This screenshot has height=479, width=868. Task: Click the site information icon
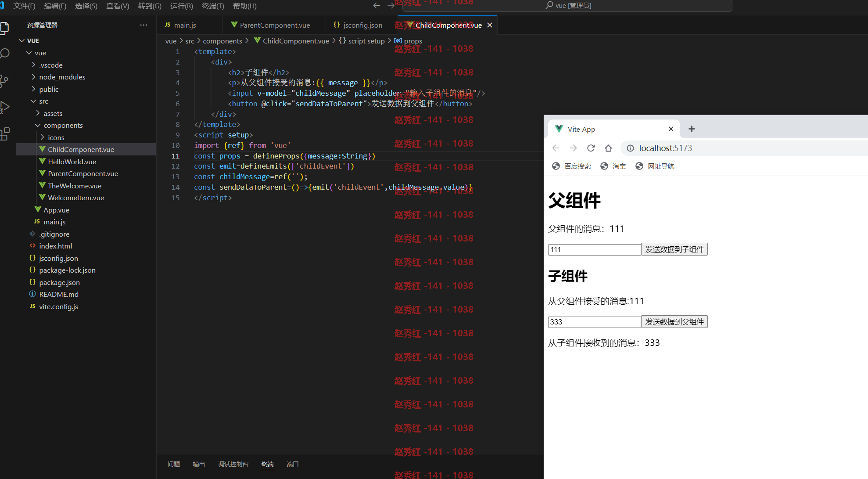click(630, 148)
